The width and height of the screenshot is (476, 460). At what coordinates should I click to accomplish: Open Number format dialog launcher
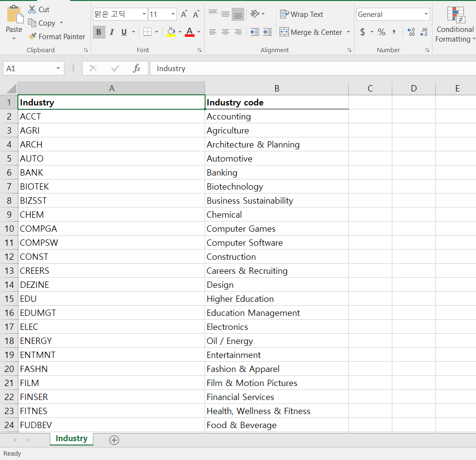pos(427,50)
